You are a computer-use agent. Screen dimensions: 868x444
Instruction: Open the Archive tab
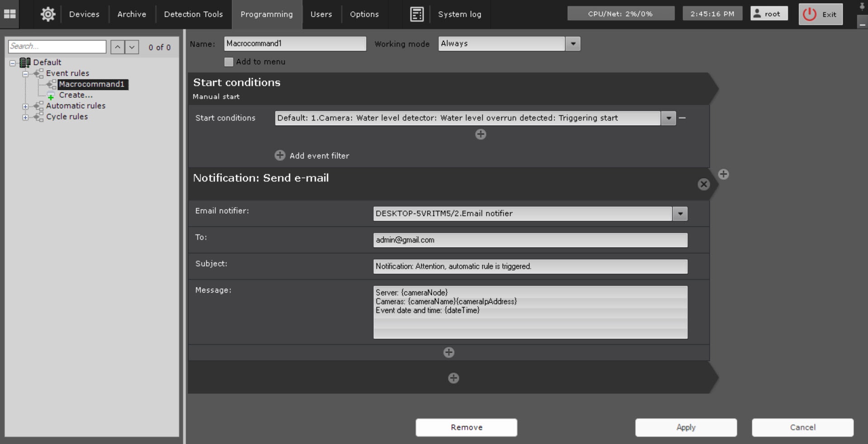pyautogui.click(x=132, y=14)
